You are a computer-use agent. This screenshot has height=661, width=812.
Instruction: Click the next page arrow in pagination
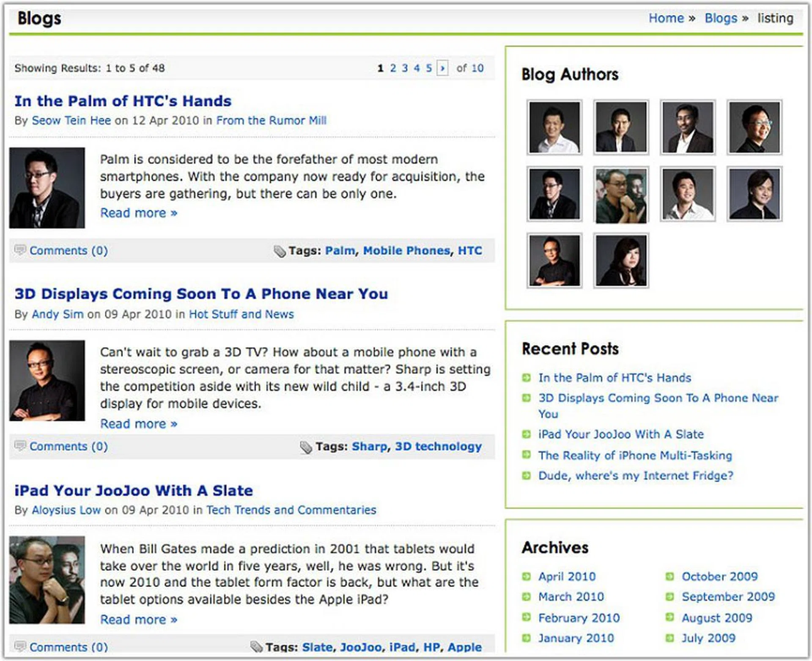coord(442,68)
